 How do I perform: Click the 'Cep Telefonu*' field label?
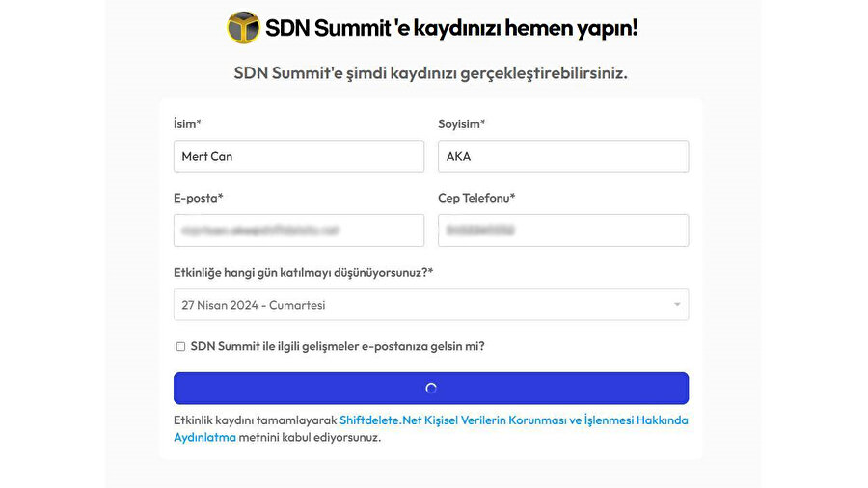[476, 198]
